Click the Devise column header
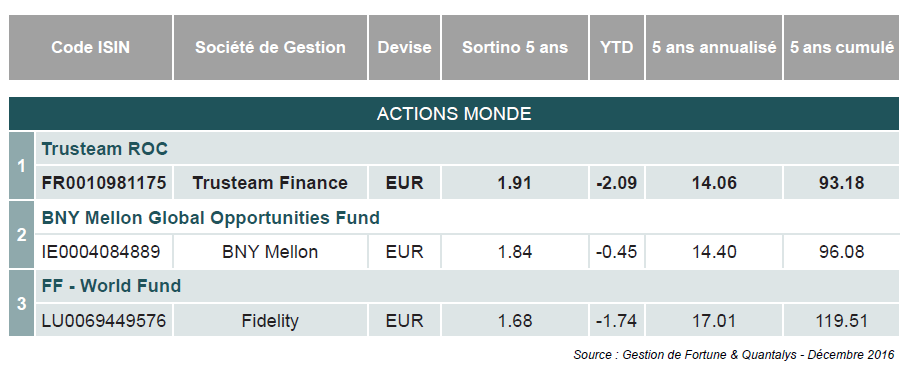909x378 pixels. (405, 48)
